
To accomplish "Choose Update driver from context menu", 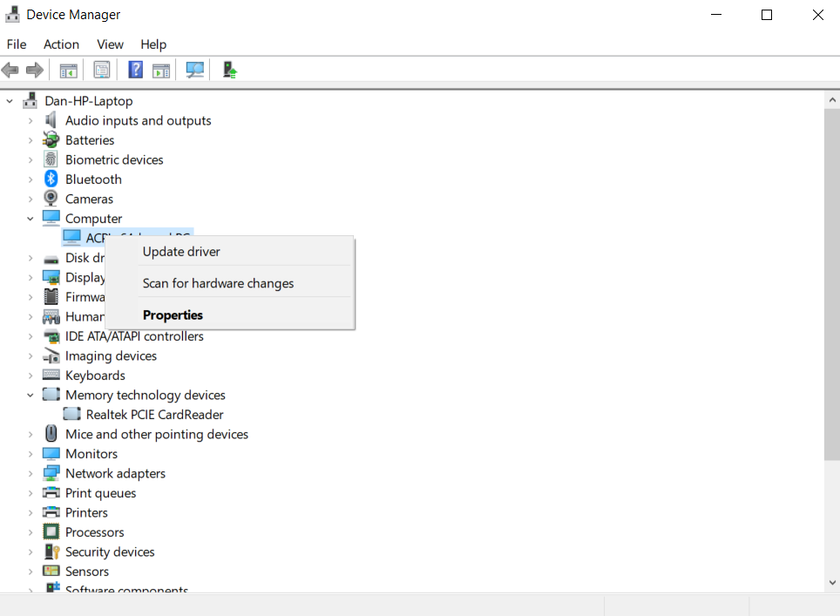I will click(181, 252).
